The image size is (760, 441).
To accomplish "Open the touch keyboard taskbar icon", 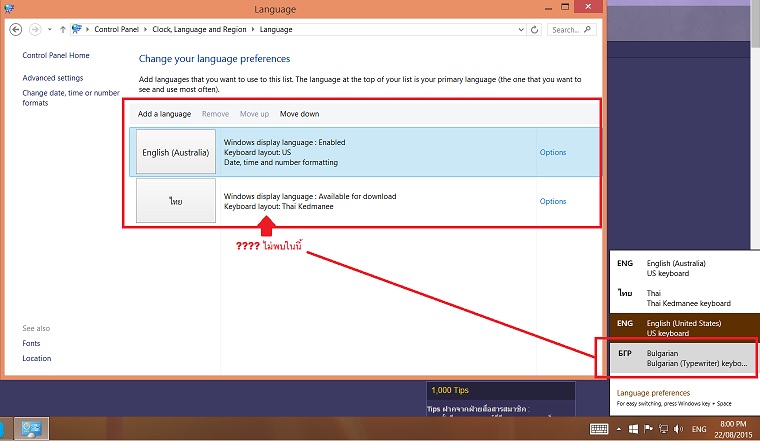I will (599, 429).
